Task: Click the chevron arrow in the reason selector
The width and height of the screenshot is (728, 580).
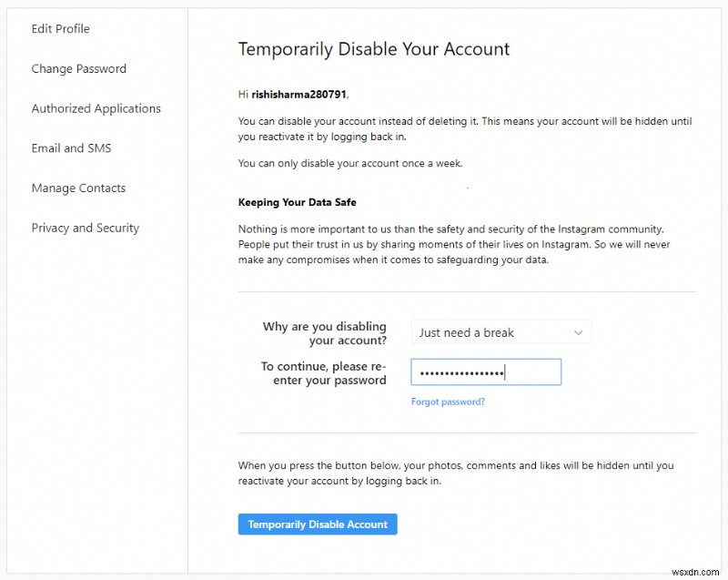Action: (x=578, y=332)
